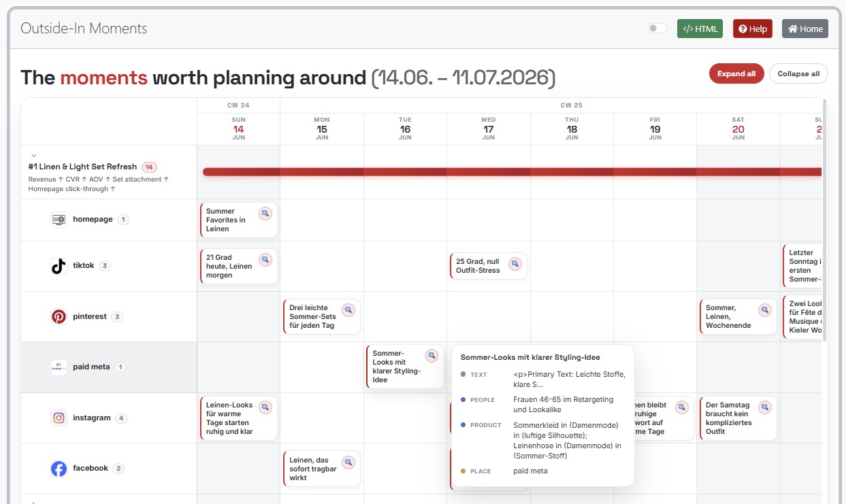Click count badge 3 next to tiktok

(x=105, y=266)
